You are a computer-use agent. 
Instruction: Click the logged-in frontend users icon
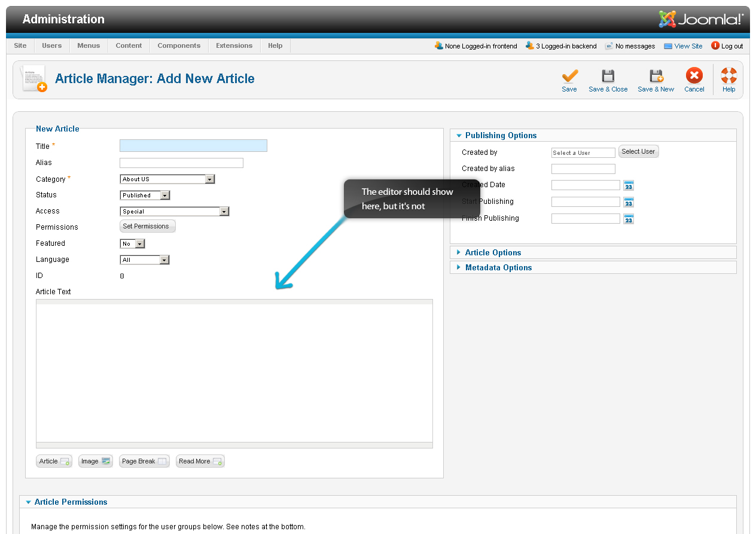439,45
